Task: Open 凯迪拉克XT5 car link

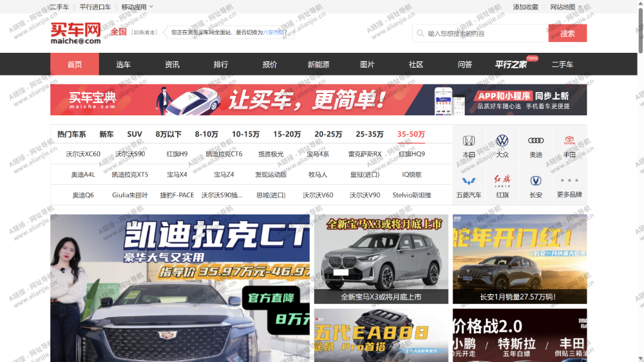Action: coord(130,175)
